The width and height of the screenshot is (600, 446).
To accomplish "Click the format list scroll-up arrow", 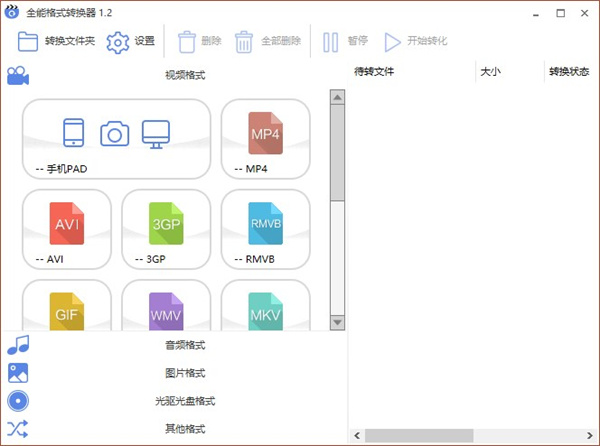I will click(x=338, y=97).
